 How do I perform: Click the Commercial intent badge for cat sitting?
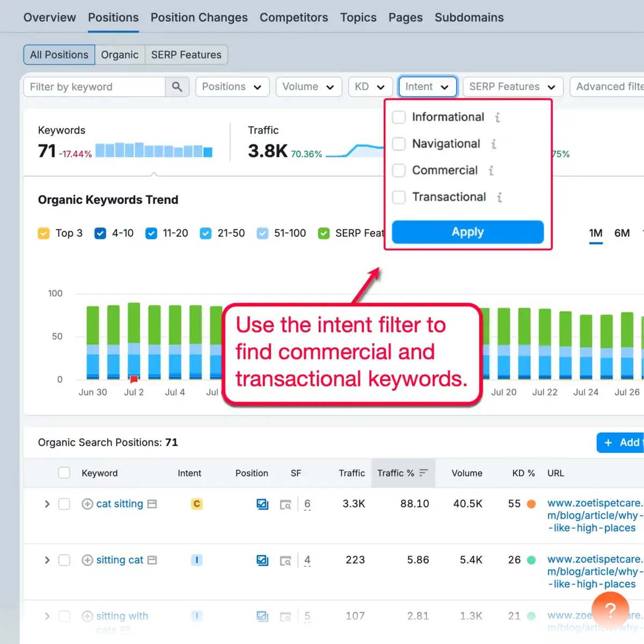[196, 504]
